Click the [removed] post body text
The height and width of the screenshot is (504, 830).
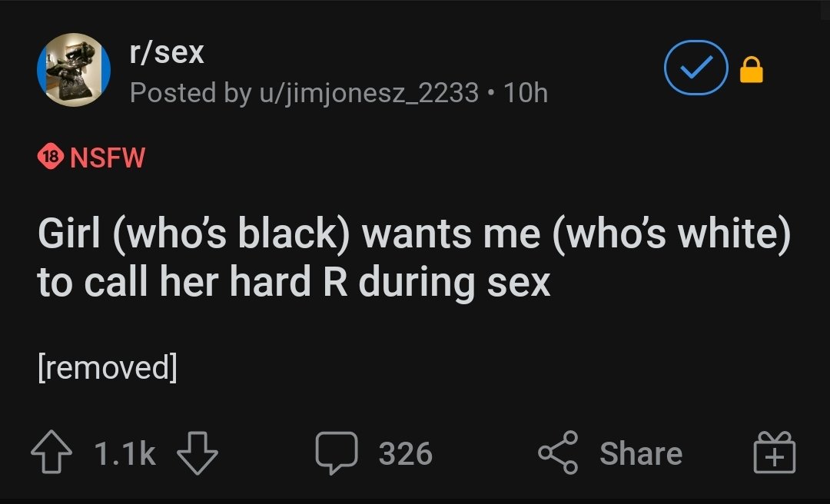(108, 366)
